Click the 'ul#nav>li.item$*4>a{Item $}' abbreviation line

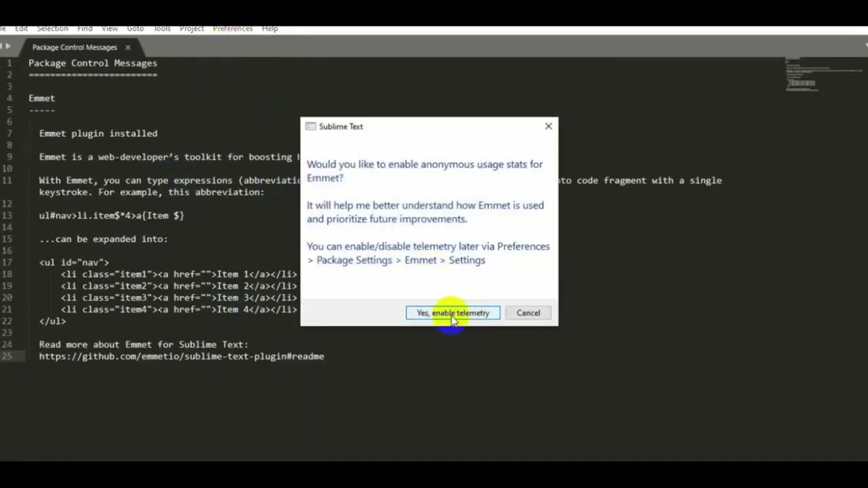pyautogui.click(x=112, y=216)
